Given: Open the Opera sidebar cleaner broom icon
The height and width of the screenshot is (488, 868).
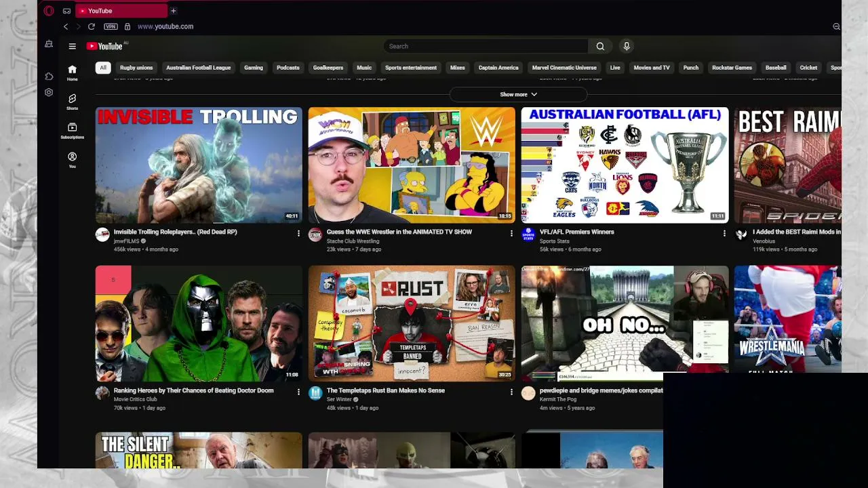Looking at the screenshot, I should point(49,44).
